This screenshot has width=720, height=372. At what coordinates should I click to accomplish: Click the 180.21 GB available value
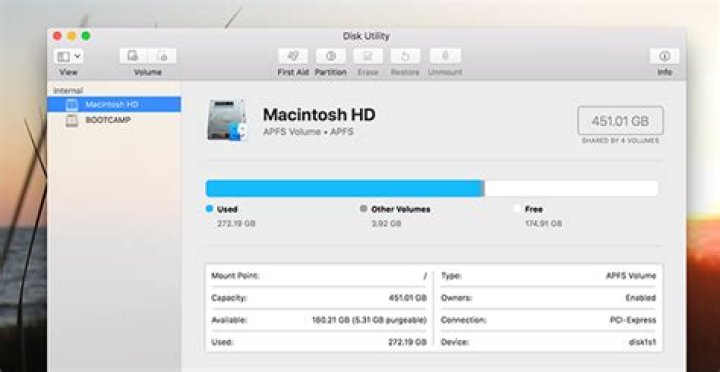point(369,320)
